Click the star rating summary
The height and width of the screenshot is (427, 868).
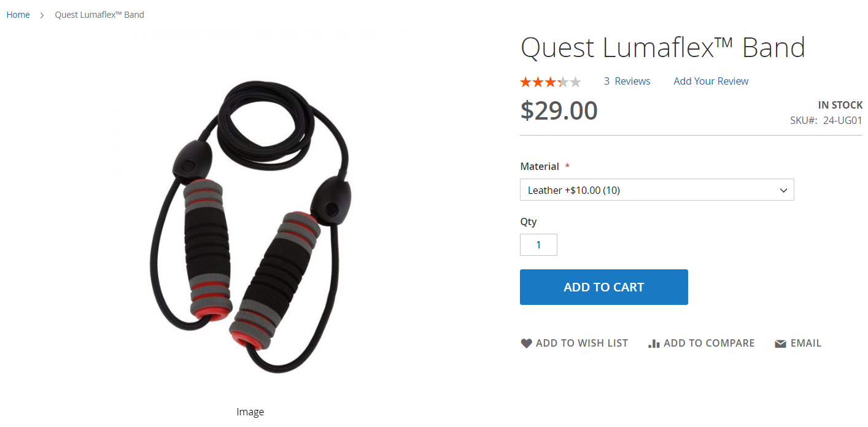click(551, 82)
